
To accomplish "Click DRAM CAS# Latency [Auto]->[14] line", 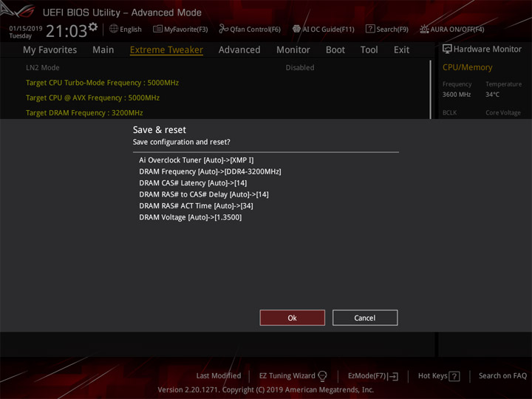I will pos(193,183).
